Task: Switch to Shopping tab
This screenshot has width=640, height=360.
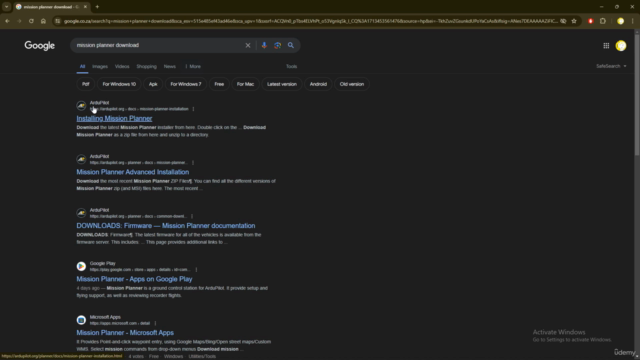Action: [147, 67]
